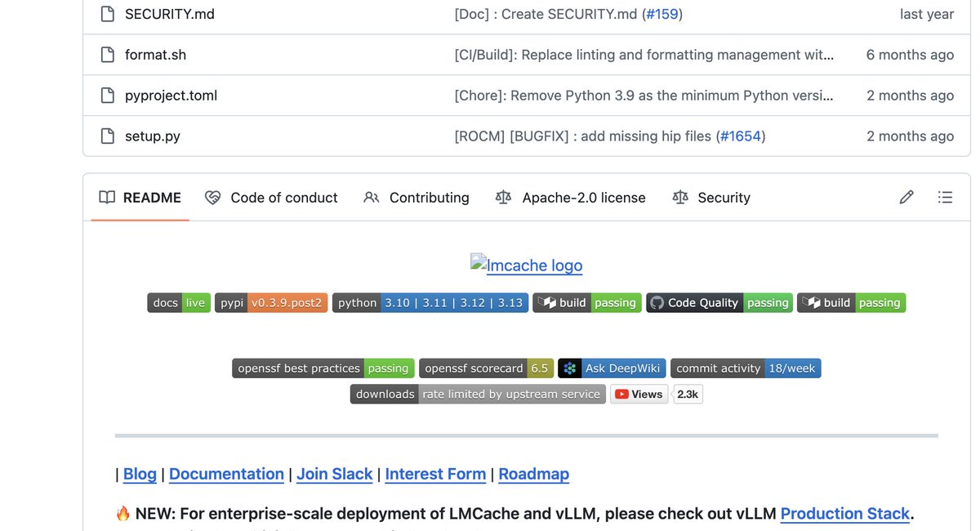Switch to the Security tab
The width and height of the screenshot is (980, 531).
(x=711, y=198)
